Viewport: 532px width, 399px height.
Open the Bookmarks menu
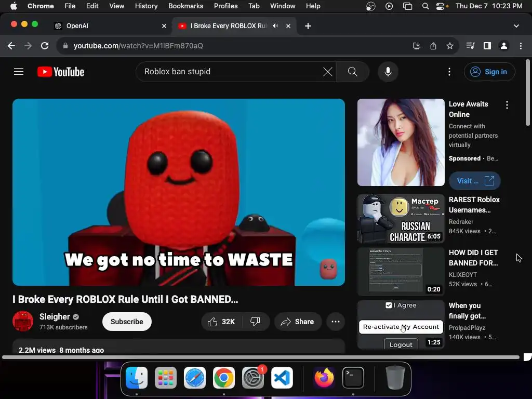tap(186, 6)
